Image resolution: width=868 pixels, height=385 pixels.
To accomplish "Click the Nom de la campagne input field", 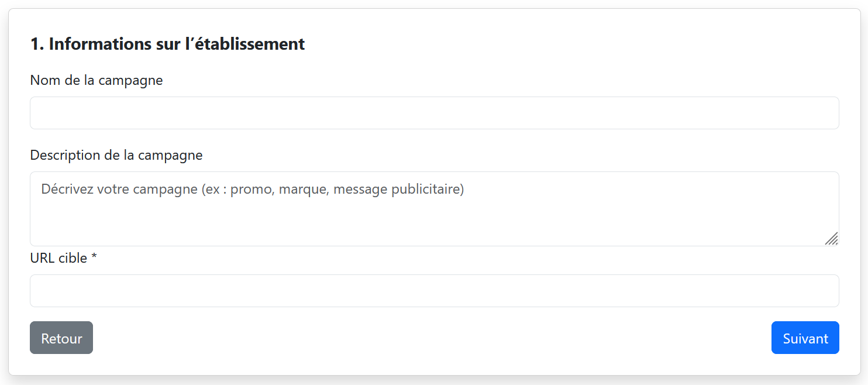I will click(x=434, y=112).
